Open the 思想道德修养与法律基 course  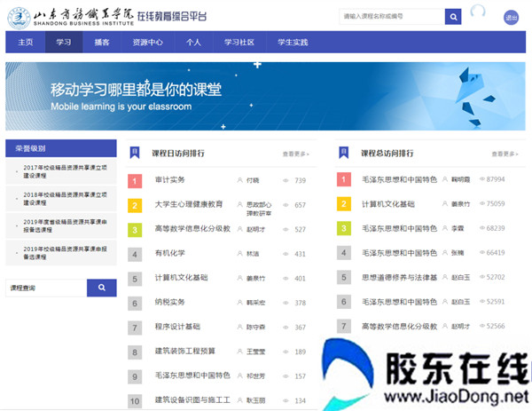pos(399,277)
